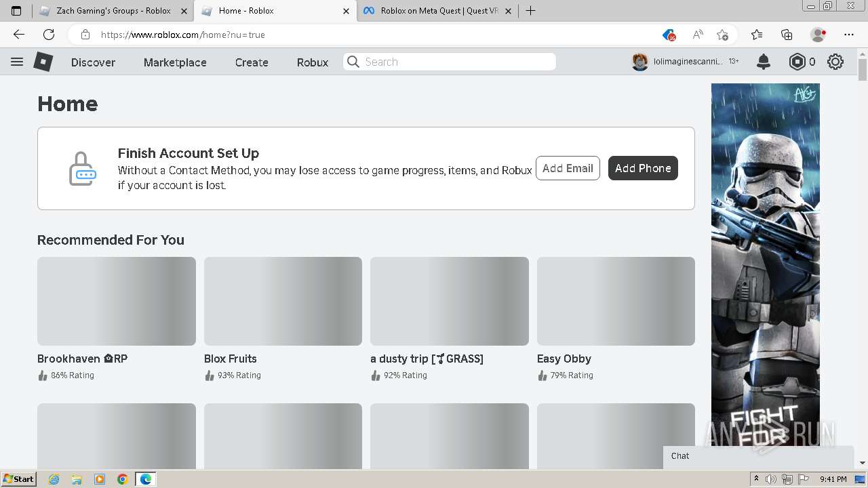Click the Recommended For You heading
Viewport: 868px width, 488px height.
111,240
